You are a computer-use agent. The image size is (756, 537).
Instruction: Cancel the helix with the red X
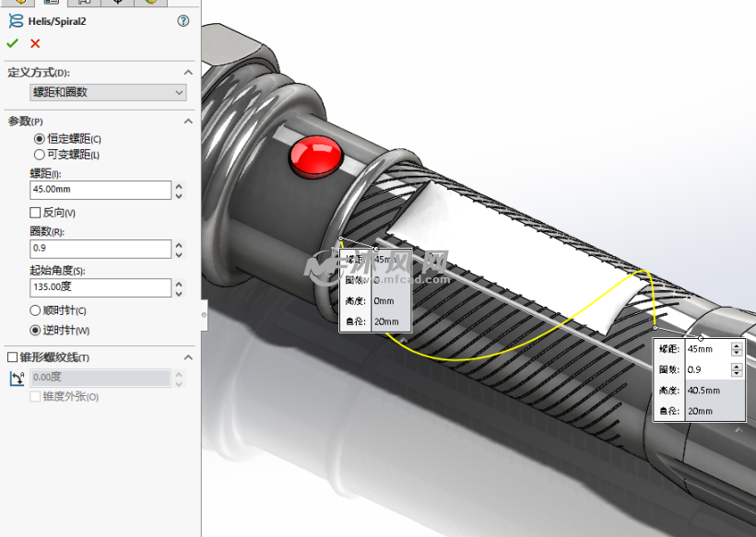coord(35,44)
